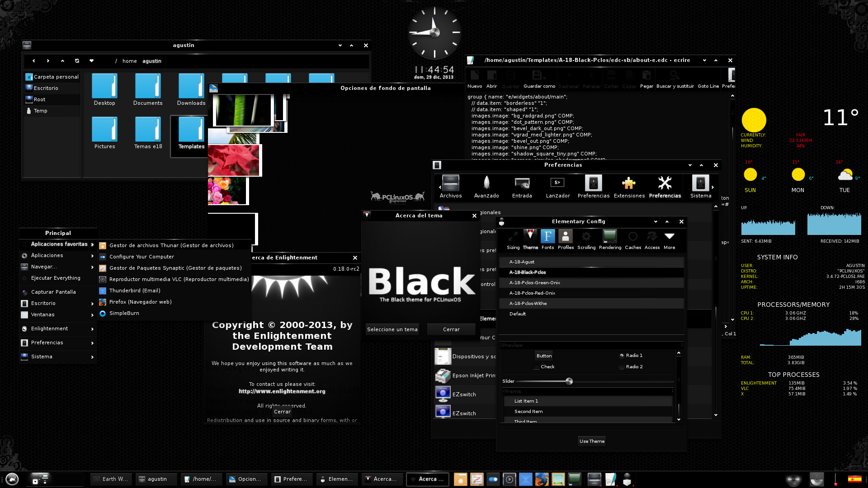
Task: Launch Configure Your Computer from favorites
Action: (174, 257)
